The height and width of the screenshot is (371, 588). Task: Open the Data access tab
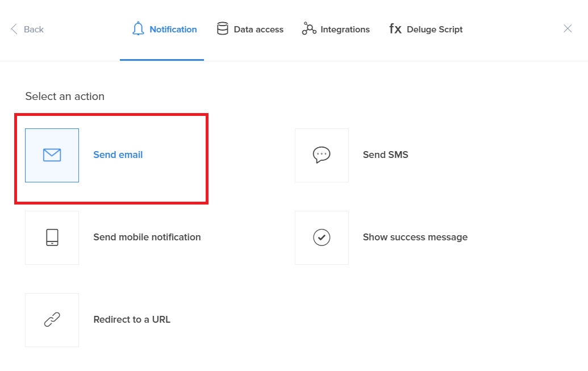258,30
